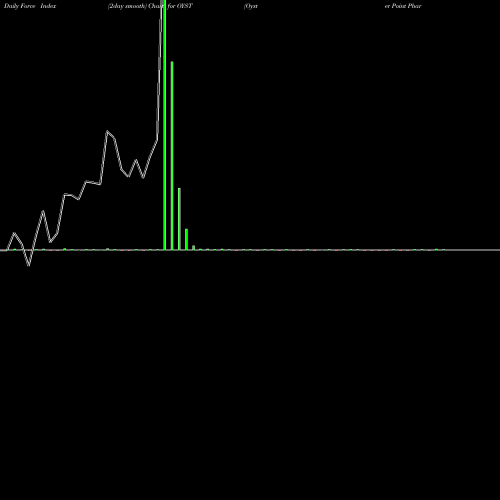Click the 'er Point Phar' text at top right

tap(403, 6)
